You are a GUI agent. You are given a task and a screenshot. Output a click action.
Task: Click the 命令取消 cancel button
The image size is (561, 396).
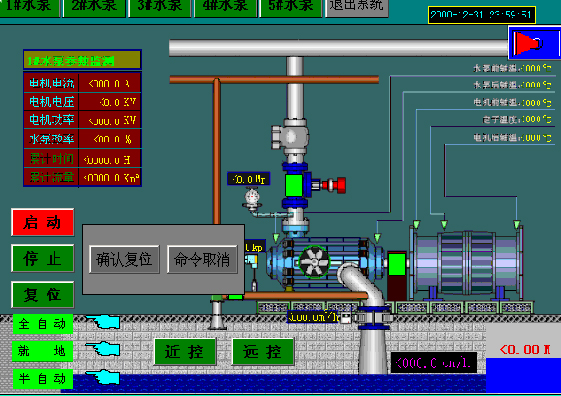click(x=202, y=259)
